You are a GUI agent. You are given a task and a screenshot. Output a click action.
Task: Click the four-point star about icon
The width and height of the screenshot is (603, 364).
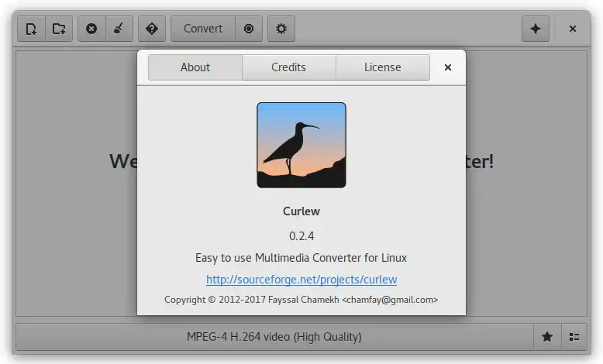536,29
